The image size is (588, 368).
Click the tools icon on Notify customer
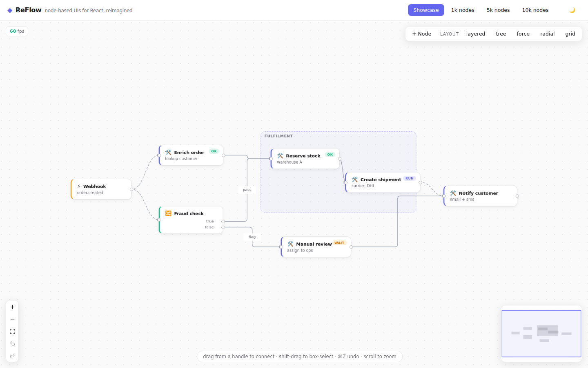pos(453,193)
